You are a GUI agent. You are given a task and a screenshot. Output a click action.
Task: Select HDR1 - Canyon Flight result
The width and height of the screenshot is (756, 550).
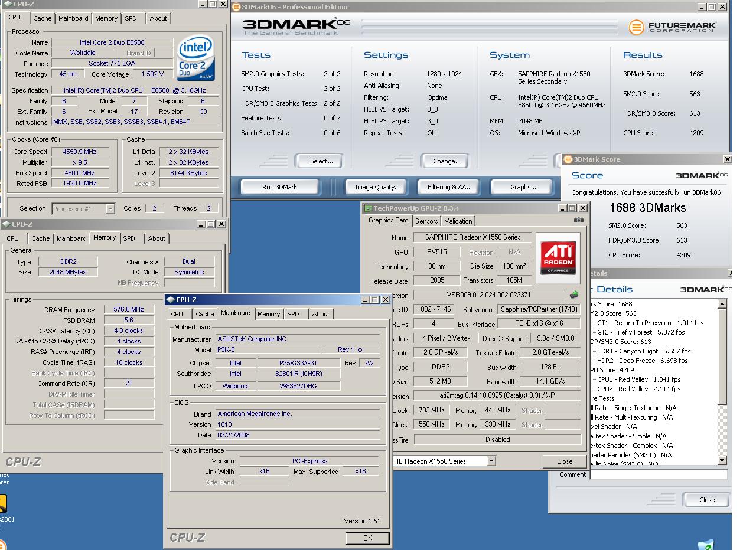(643, 351)
